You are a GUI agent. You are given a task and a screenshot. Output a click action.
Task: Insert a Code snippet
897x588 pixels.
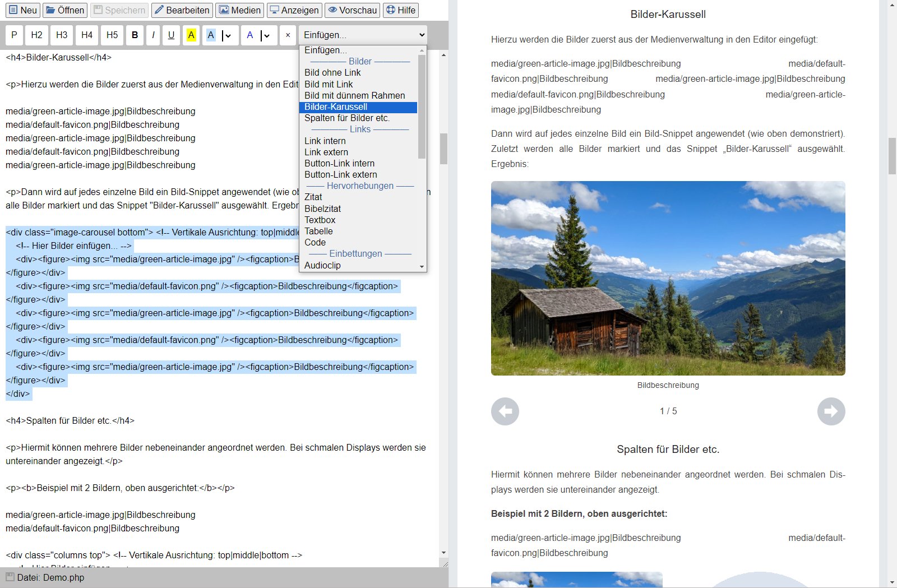point(358,242)
